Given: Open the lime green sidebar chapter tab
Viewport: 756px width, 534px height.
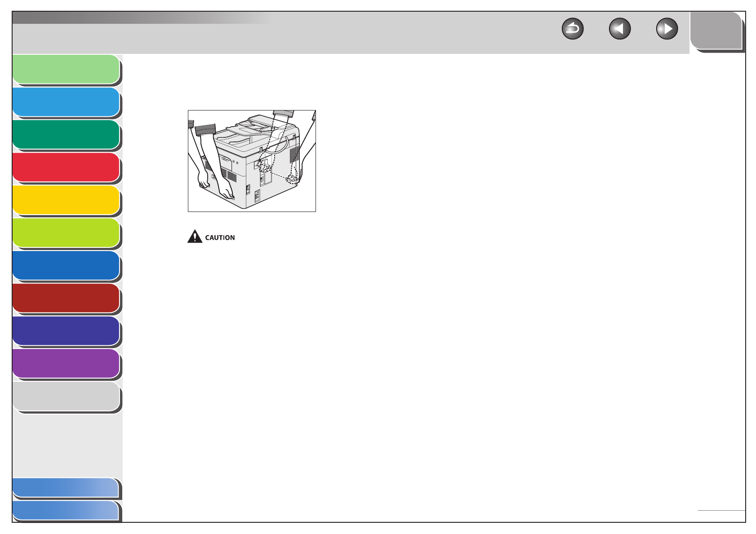Looking at the screenshot, I should (x=66, y=233).
